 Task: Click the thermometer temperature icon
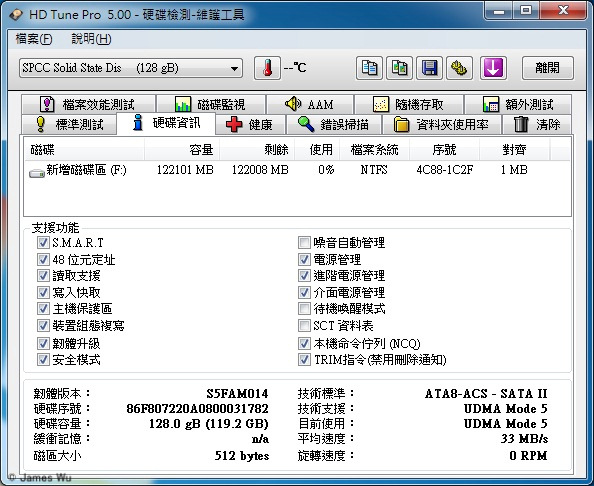click(x=267, y=68)
